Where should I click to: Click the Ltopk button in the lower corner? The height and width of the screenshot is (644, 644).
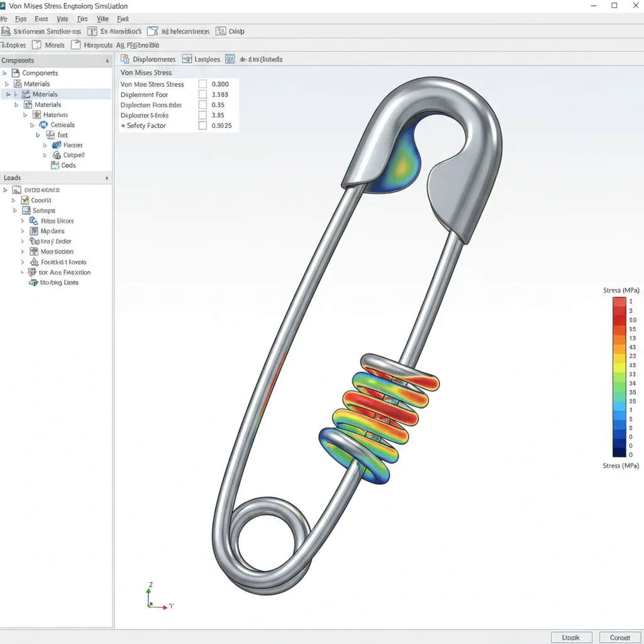point(571,636)
